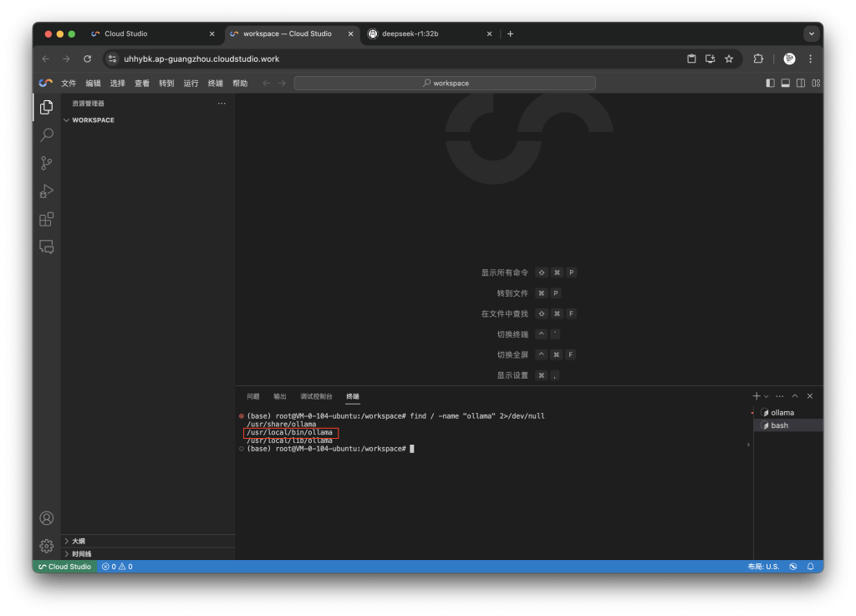Click the 资源管理器 explorer title
856x616 pixels.
pyautogui.click(x=88, y=103)
